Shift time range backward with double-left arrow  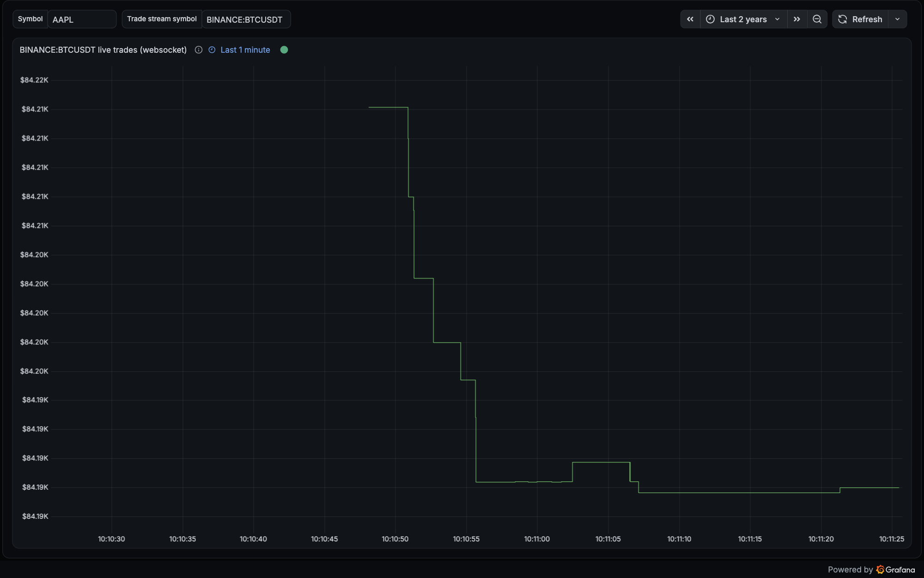pyautogui.click(x=690, y=19)
